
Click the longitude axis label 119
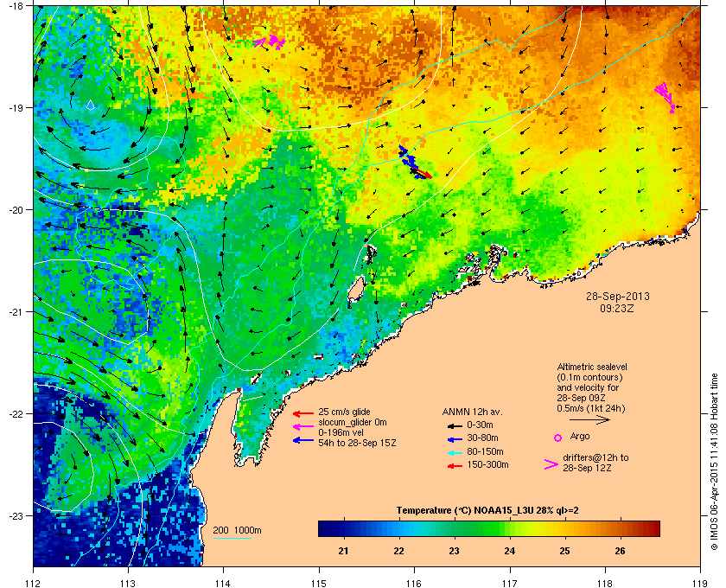click(x=700, y=583)
